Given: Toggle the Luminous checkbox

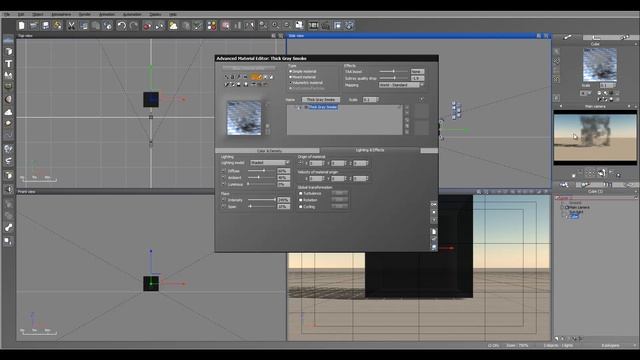Looking at the screenshot, I should point(223,184).
